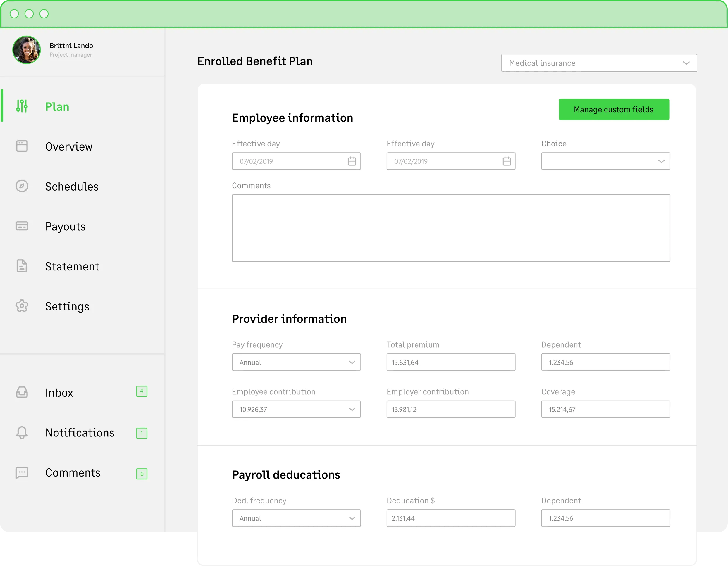Open calendar picker in first Effective day field
728x566 pixels.
[352, 161]
